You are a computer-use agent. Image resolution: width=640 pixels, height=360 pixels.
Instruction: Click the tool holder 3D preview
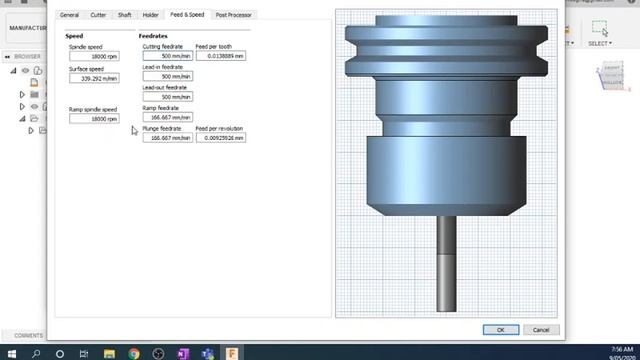(x=446, y=163)
